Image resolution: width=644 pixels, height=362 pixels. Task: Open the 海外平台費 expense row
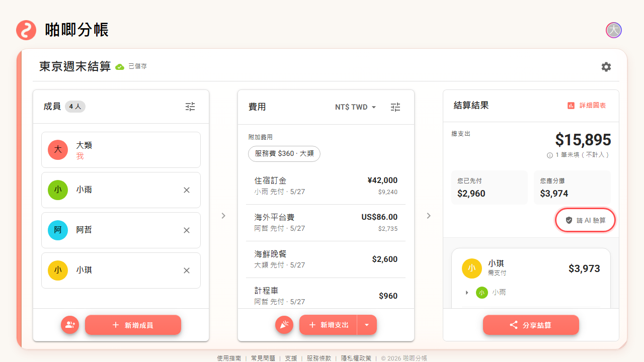(326, 223)
